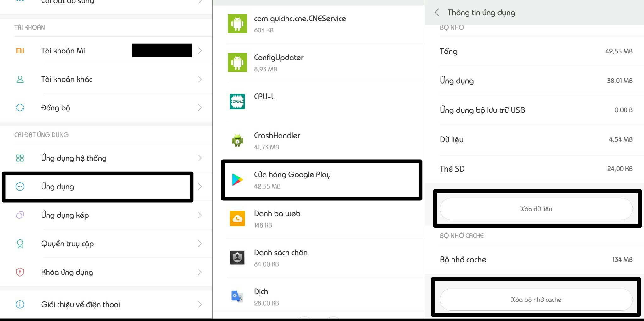Image resolution: width=644 pixels, height=321 pixels.
Task: Tap the Danh sách chặn shield icon
Action: click(x=237, y=258)
